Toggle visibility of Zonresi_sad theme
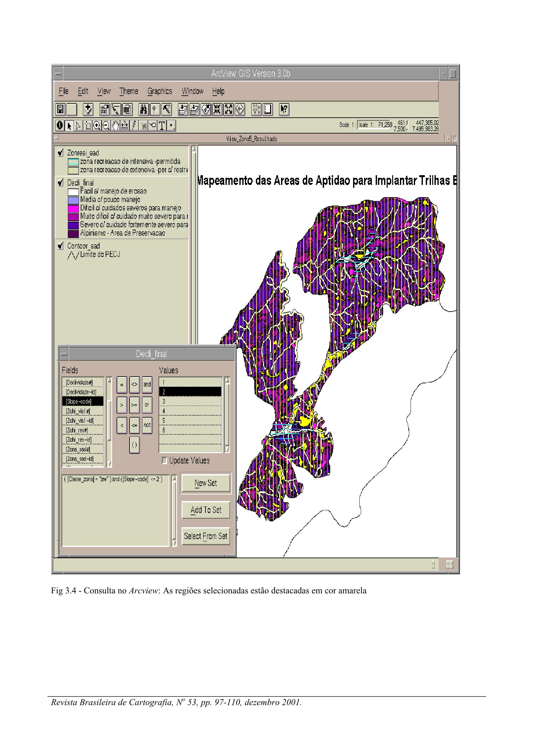 pyautogui.click(x=60, y=153)
